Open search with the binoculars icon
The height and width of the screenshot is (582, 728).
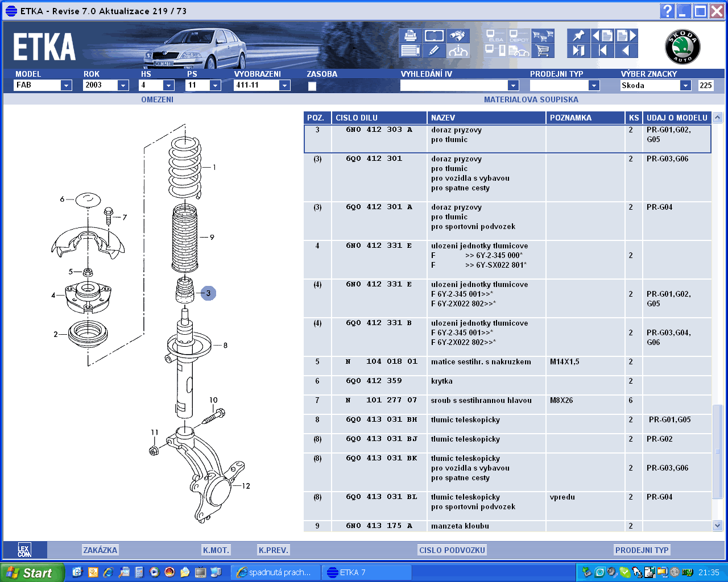[x=458, y=36]
